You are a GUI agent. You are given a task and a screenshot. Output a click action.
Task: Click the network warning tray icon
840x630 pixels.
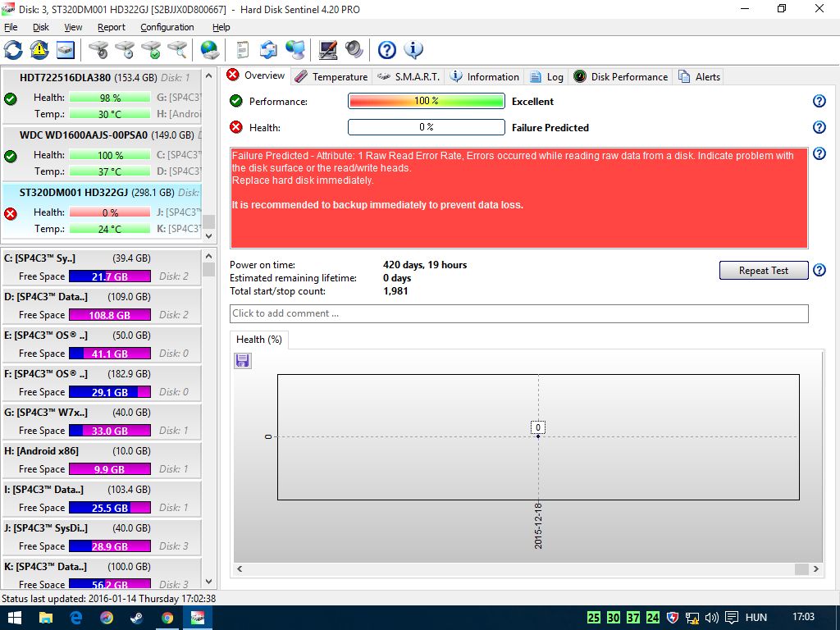(692, 618)
